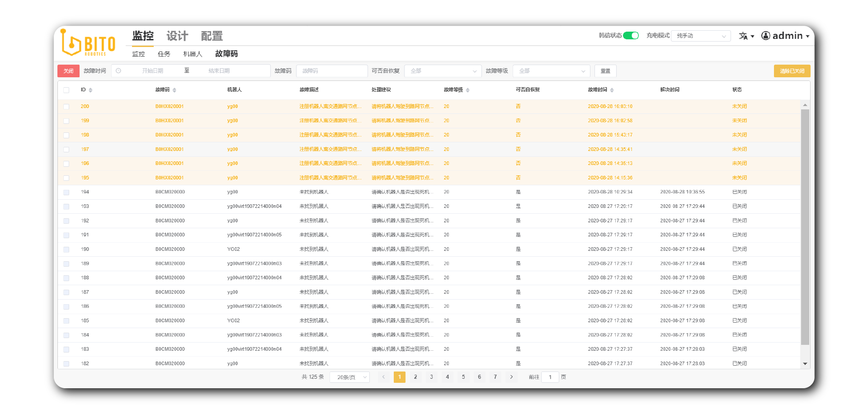
Task: Open the 任务 sub-tab
Action: [x=164, y=54]
